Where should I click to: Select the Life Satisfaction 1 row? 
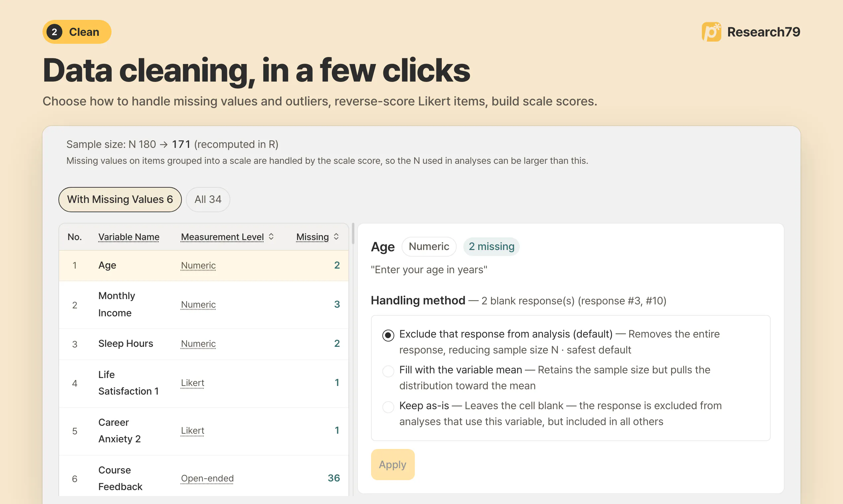pos(203,383)
